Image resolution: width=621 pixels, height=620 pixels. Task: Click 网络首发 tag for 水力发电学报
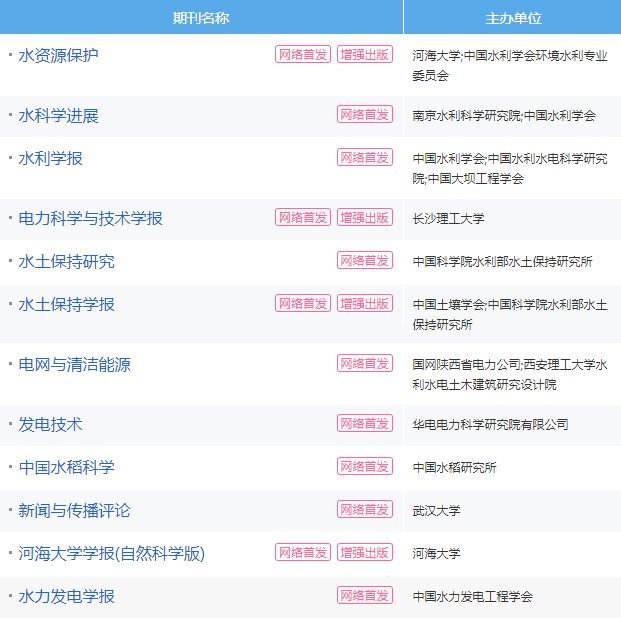click(365, 595)
